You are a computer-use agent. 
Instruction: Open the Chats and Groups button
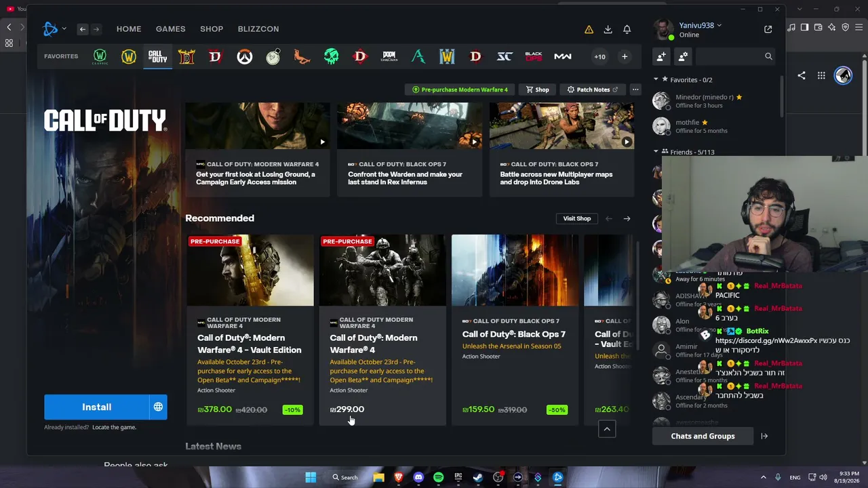pyautogui.click(x=703, y=436)
